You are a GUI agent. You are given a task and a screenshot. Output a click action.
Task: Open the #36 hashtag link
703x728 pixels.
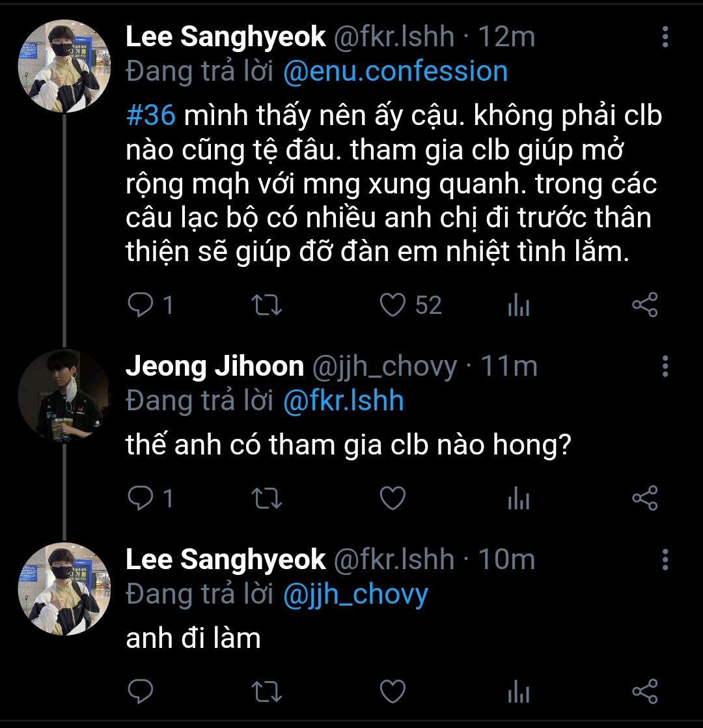[150, 116]
